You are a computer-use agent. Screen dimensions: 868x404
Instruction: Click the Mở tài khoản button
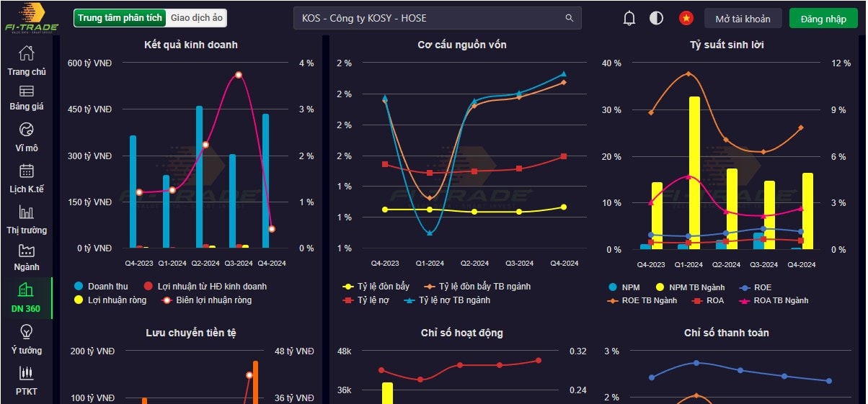pyautogui.click(x=743, y=19)
